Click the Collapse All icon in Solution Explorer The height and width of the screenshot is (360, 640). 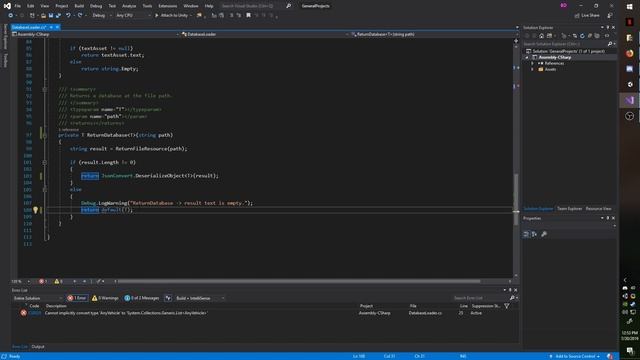point(590,36)
